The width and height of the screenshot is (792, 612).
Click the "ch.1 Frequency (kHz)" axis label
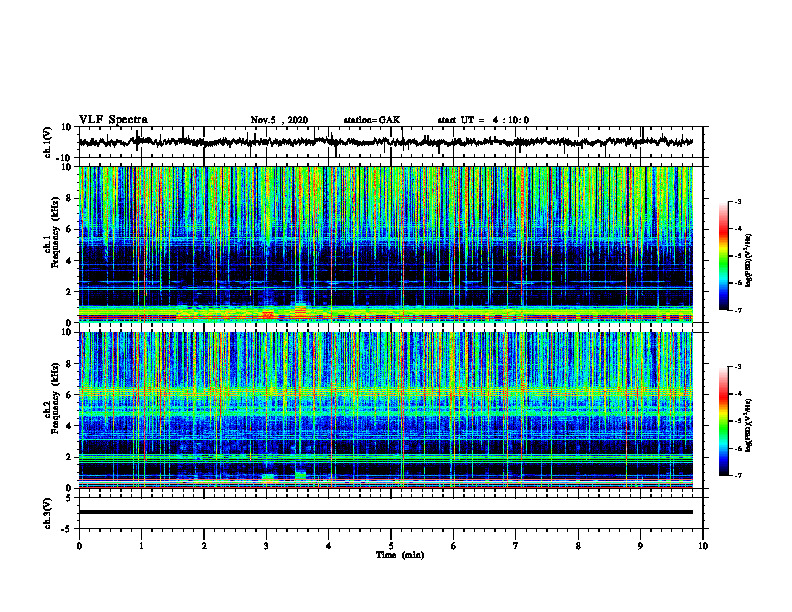click(x=52, y=244)
